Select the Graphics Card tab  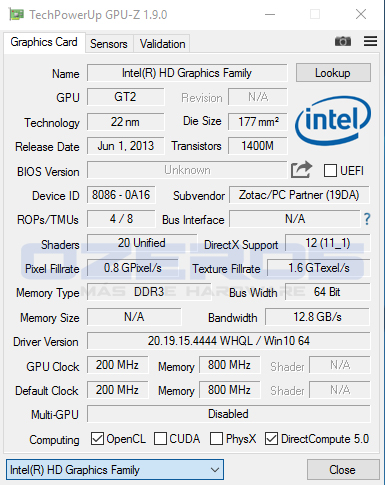coord(44,42)
